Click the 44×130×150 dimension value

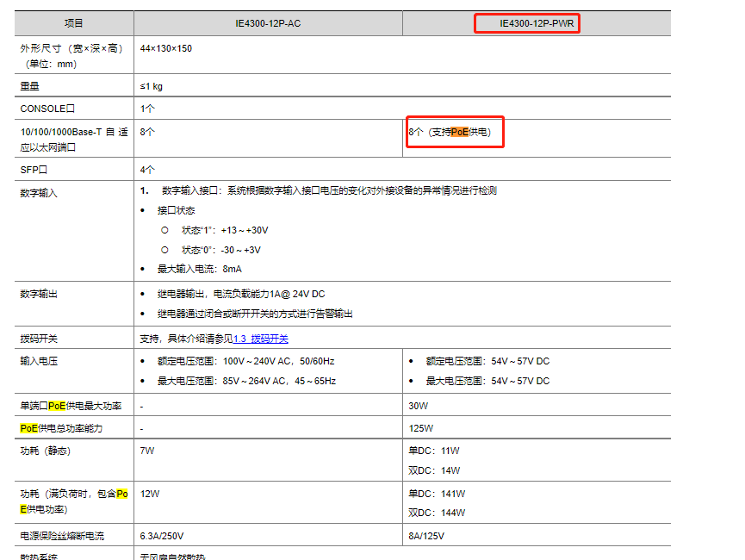(166, 48)
